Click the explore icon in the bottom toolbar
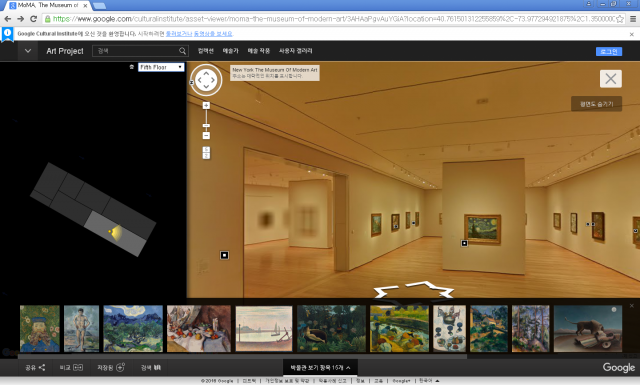The height and width of the screenshot is (385, 640). tap(157, 368)
